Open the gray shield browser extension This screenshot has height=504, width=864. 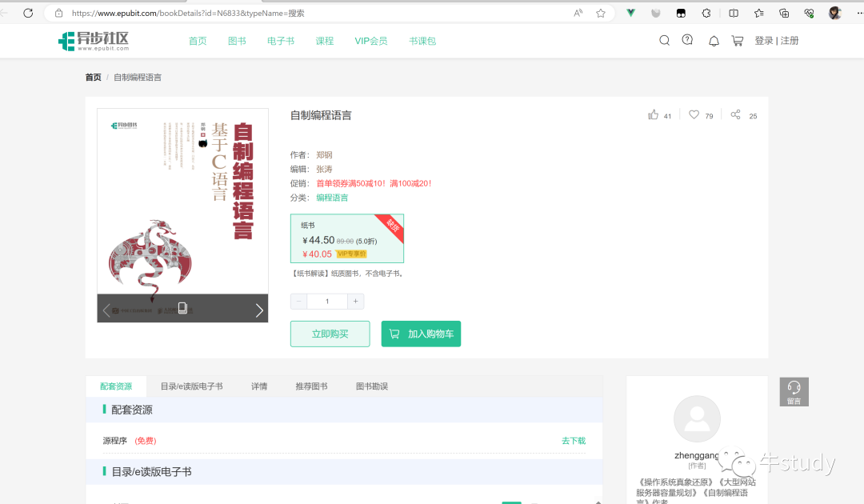click(x=656, y=14)
